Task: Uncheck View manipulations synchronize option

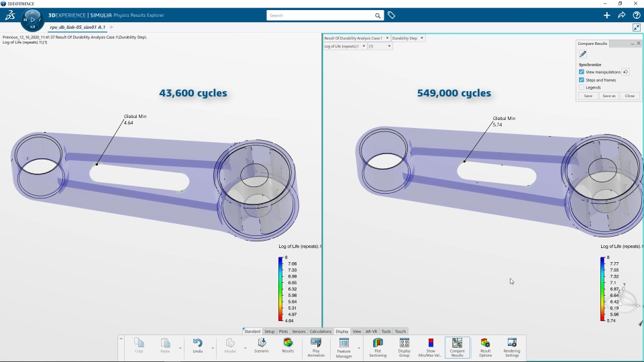Action: (581, 72)
